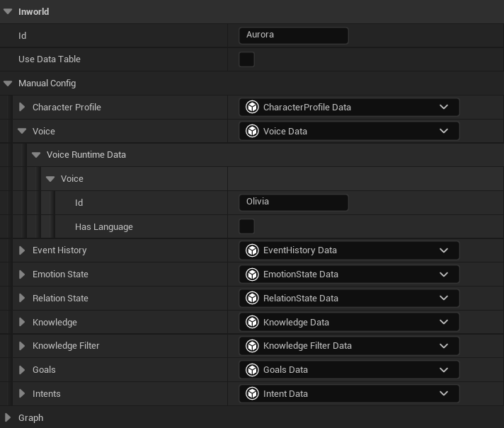
Task: Click the Olivia voice Id field
Action: 294,202
